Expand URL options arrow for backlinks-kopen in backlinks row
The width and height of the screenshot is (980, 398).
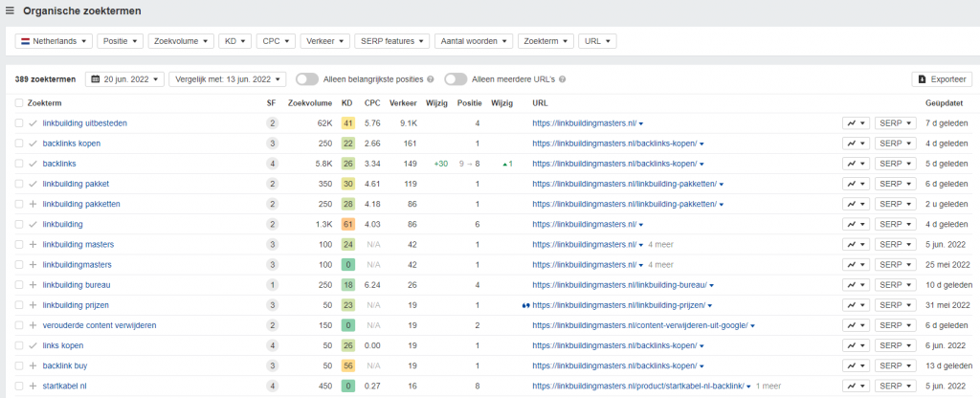[x=702, y=164]
